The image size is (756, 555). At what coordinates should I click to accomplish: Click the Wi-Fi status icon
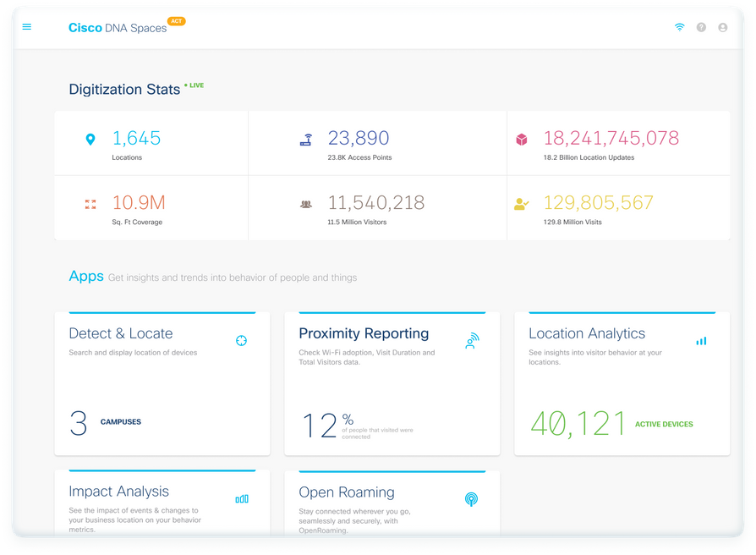678,26
